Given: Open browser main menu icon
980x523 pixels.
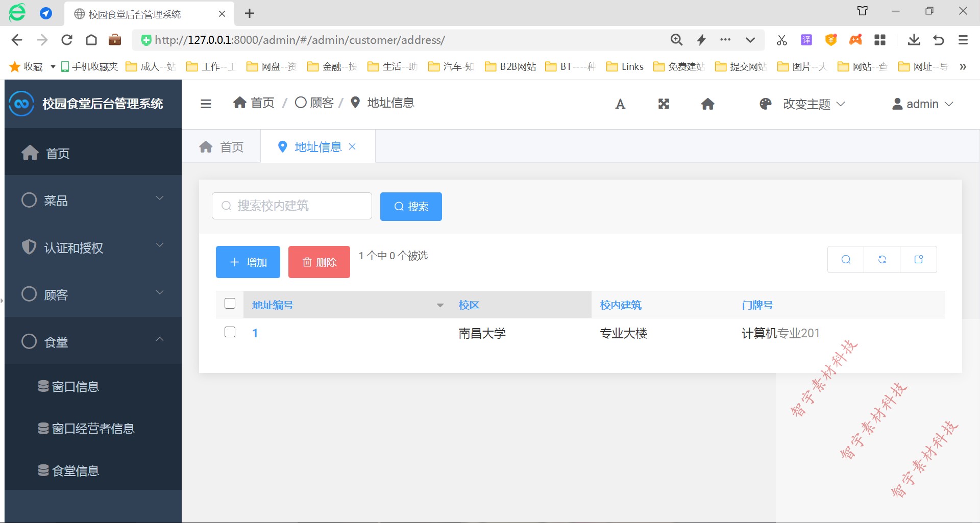Looking at the screenshot, I should point(963,40).
